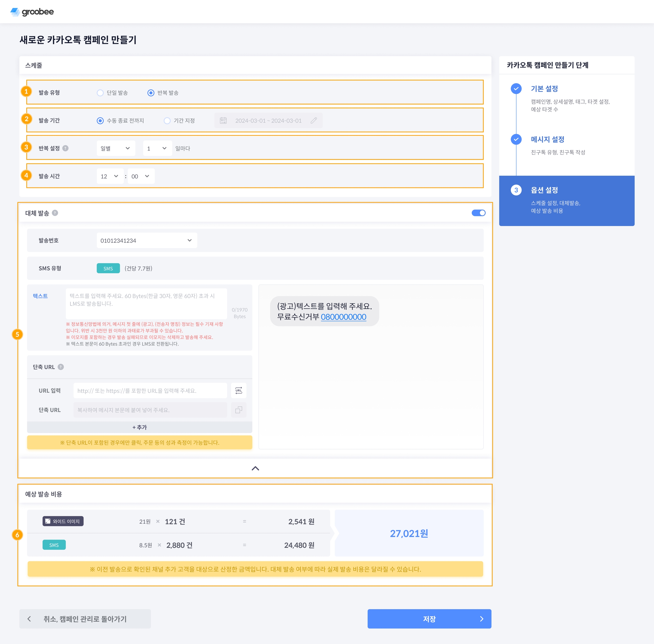Click 취소, 캠페인 관리로 돌아가기 button
Screen dimensions: 654x644
tap(85, 619)
